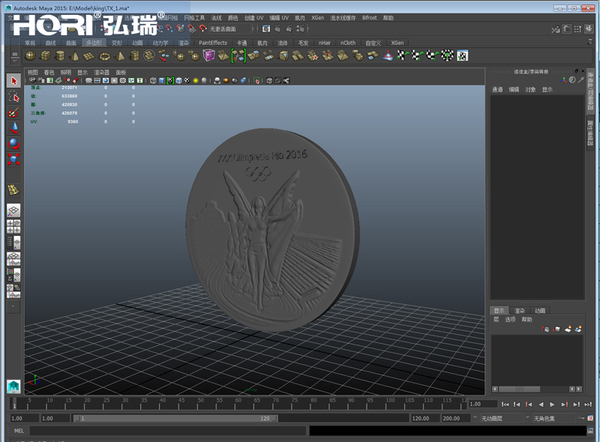Open the viewport View panel menu
Viewport: 600px width, 442px height.
tap(33, 72)
